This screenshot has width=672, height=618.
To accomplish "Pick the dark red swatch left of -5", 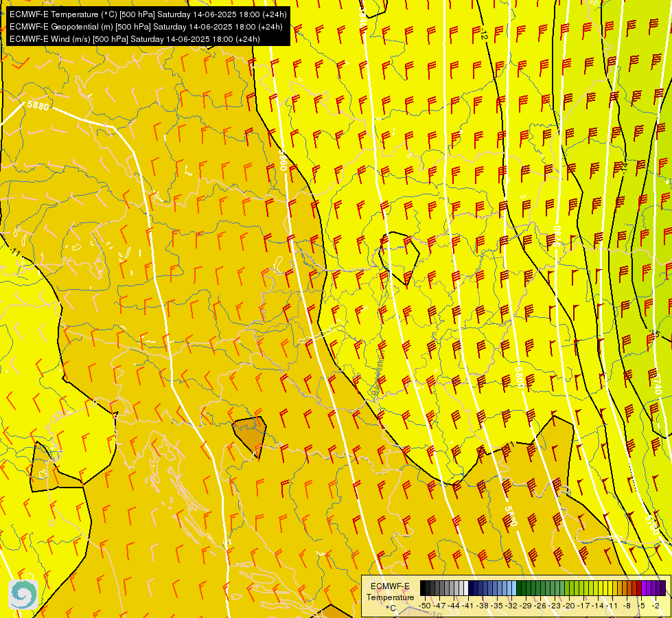I will (639, 588).
